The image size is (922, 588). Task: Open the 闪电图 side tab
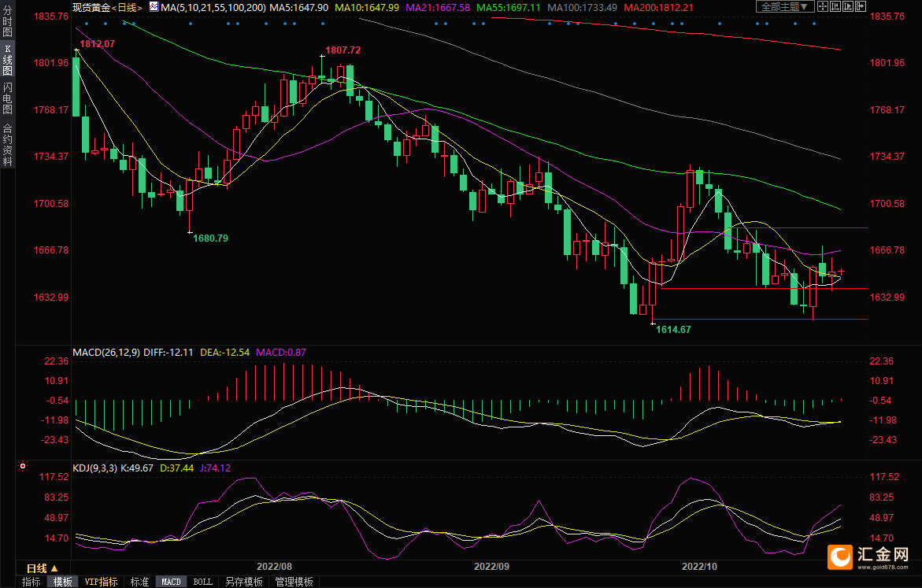[7, 98]
